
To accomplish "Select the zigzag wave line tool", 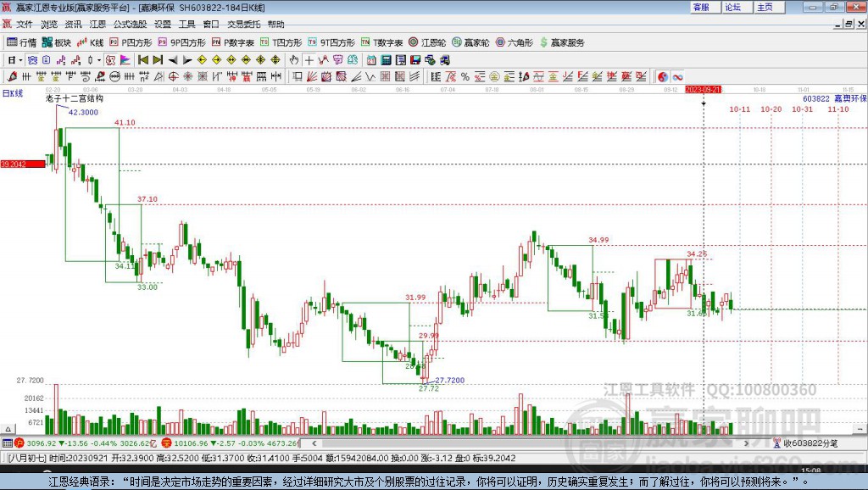I will [x=370, y=77].
